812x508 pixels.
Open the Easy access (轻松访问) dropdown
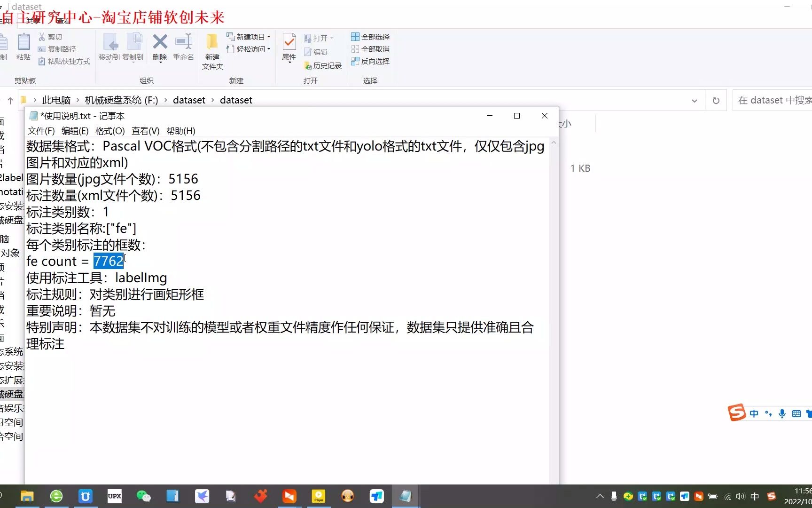pos(249,49)
